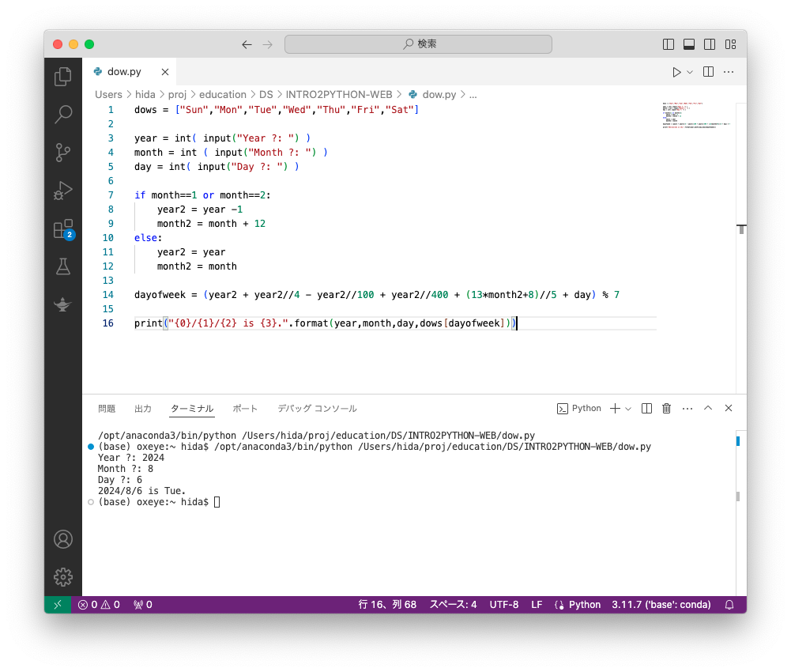Open the Explorer view in activity bar
Image resolution: width=791 pixels, height=672 pixels.
tap(63, 77)
